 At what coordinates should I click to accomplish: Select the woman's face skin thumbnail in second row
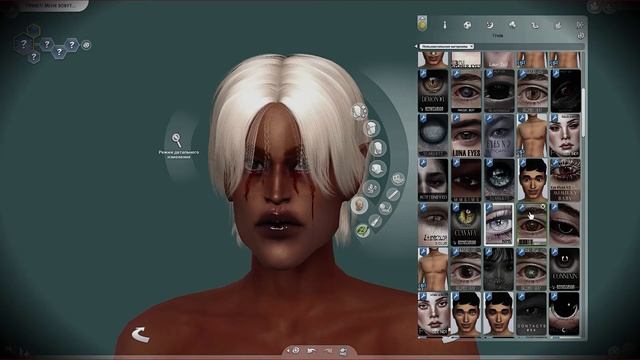tap(565, 136)
